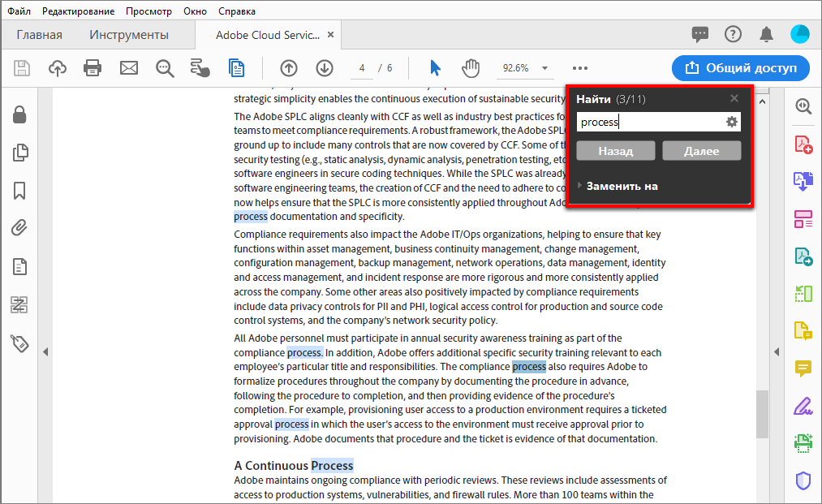Expand the 'Заменить на' section
Image resolution: width=822 pixels, height=504 pixels.
tap(618, 186)
